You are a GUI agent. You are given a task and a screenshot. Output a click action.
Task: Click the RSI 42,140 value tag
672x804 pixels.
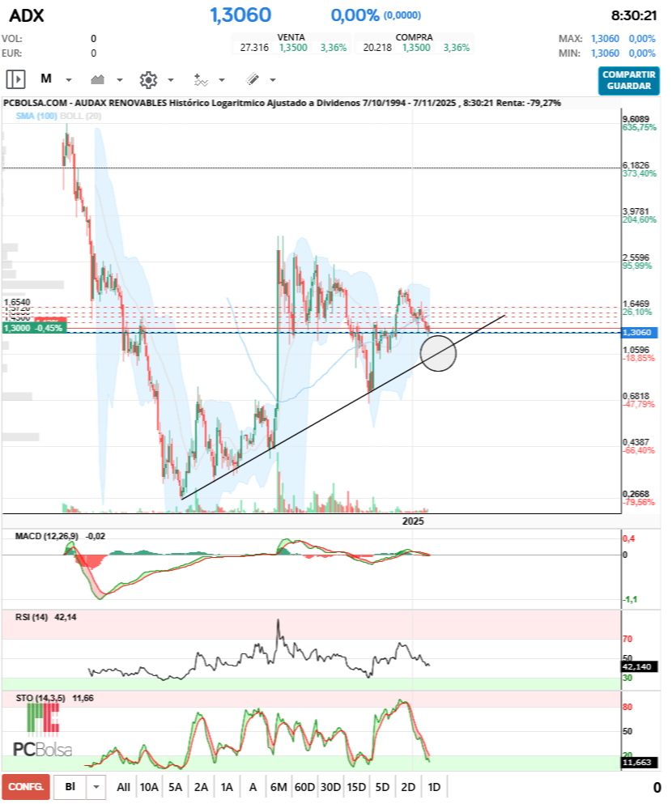click(639, 667)
